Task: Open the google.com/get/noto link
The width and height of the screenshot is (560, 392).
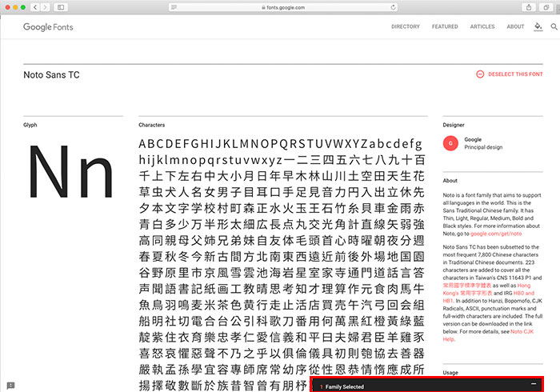Action: (496, 234)
